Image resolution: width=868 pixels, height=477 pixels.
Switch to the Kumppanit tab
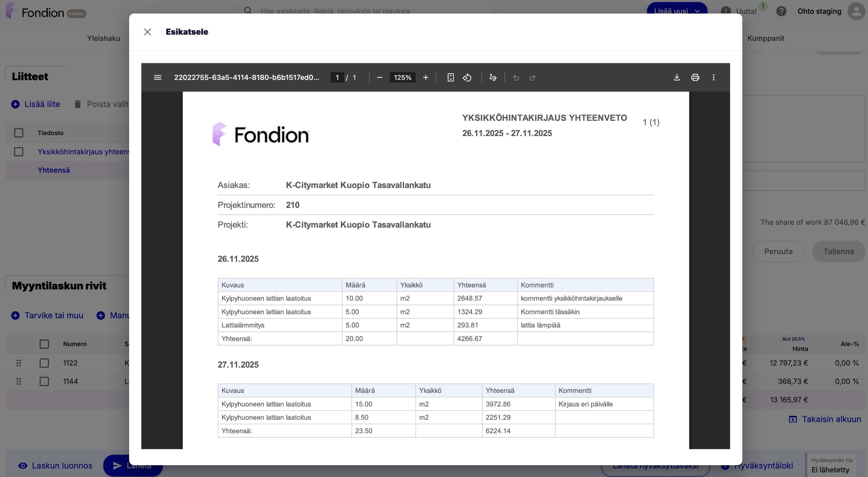(x=766, y=38)
